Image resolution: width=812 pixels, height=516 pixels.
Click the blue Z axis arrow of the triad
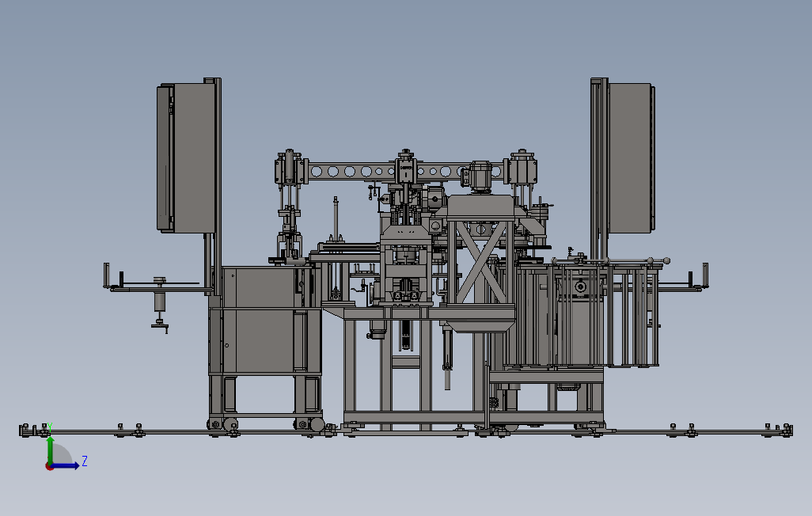tap(66, 466)
